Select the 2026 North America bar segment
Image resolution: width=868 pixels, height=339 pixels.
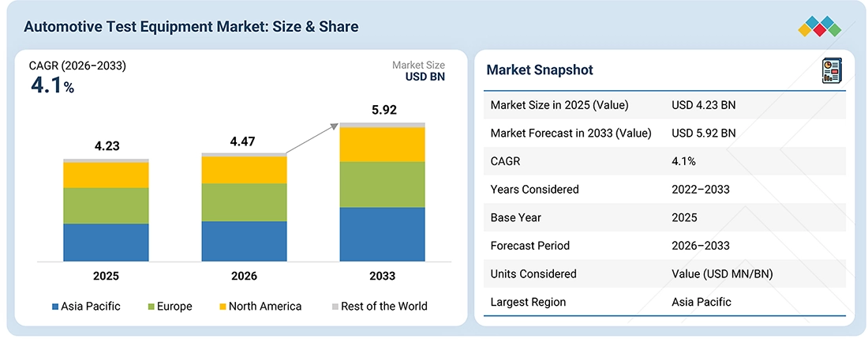[x=244, y=170]
